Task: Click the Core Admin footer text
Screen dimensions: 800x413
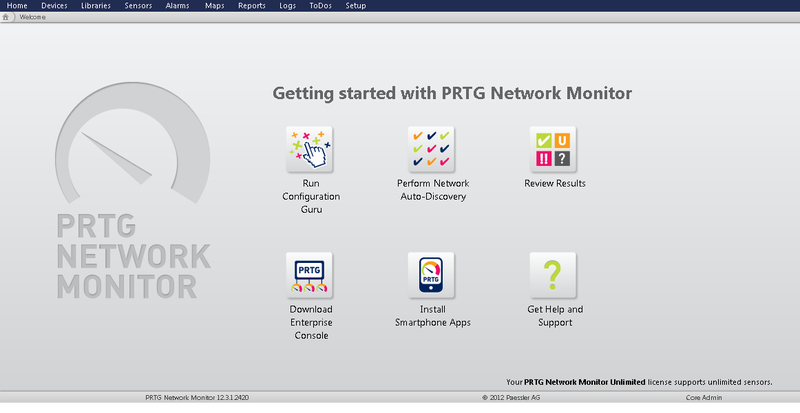Action: 704,397
